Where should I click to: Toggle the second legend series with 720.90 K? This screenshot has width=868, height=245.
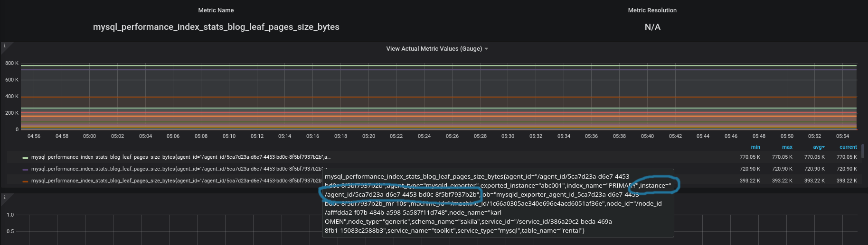pos(176,169)
